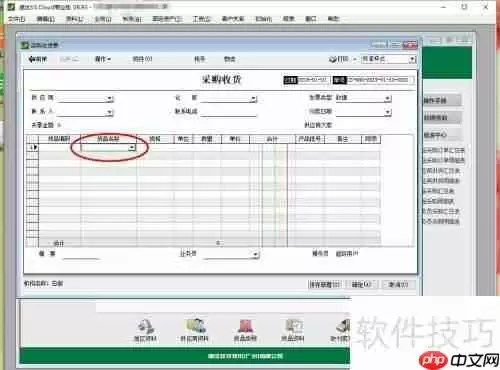Open the print format combo box in toolbar
The image size is (500, 370).
388,59
